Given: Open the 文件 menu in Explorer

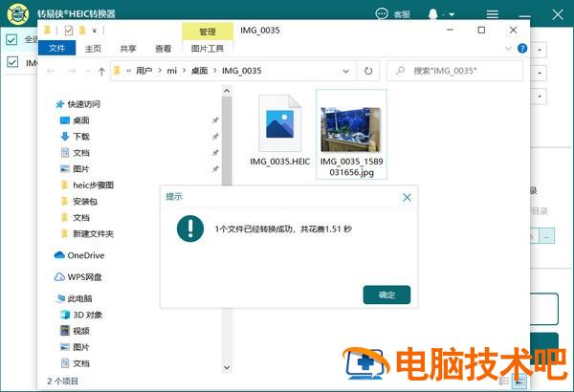Looking at the screenshot, I should coord(56,48).
